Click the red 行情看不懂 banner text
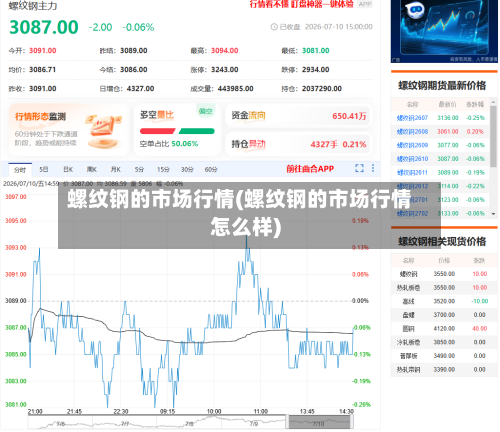The height and width of the screenshot is (432, 500). pos(301,4)
